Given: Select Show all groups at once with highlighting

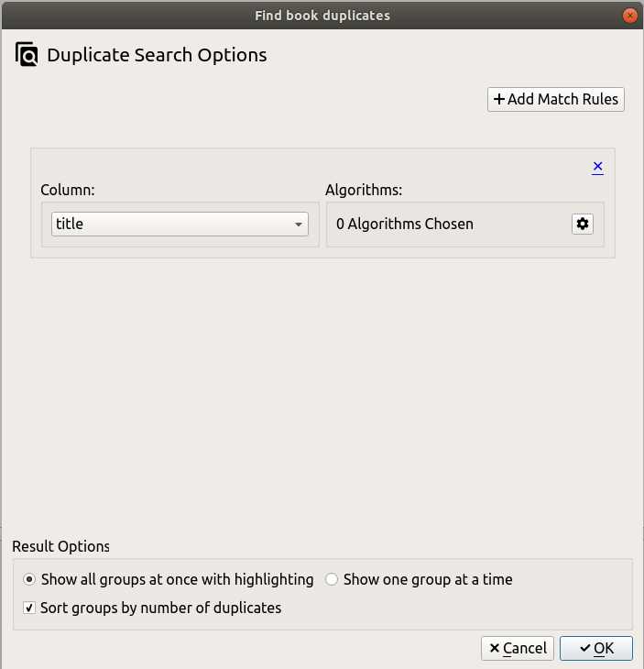Looking at the screenshot, I should click(x=30, y=579).
